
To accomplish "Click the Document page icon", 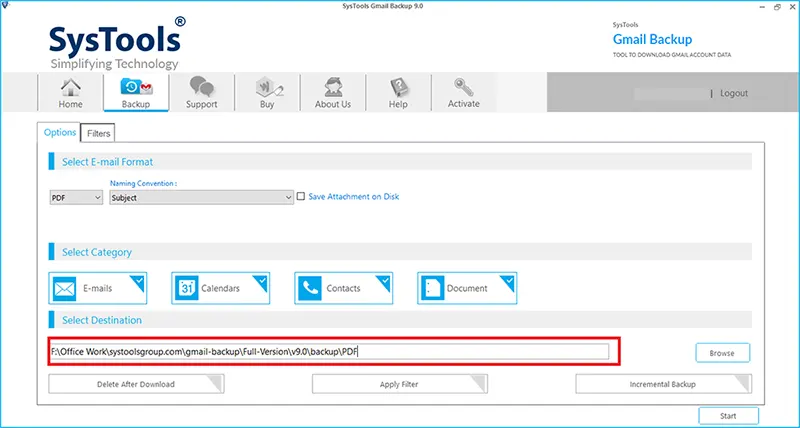I will [x=433, y=289].
